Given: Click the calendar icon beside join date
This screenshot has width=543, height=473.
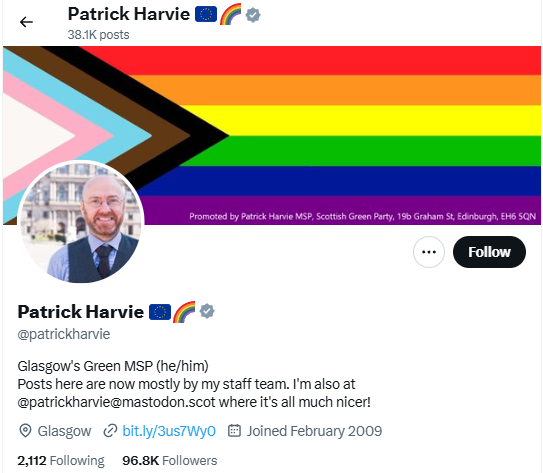Looking at the screenshot, I should point(234,430).
